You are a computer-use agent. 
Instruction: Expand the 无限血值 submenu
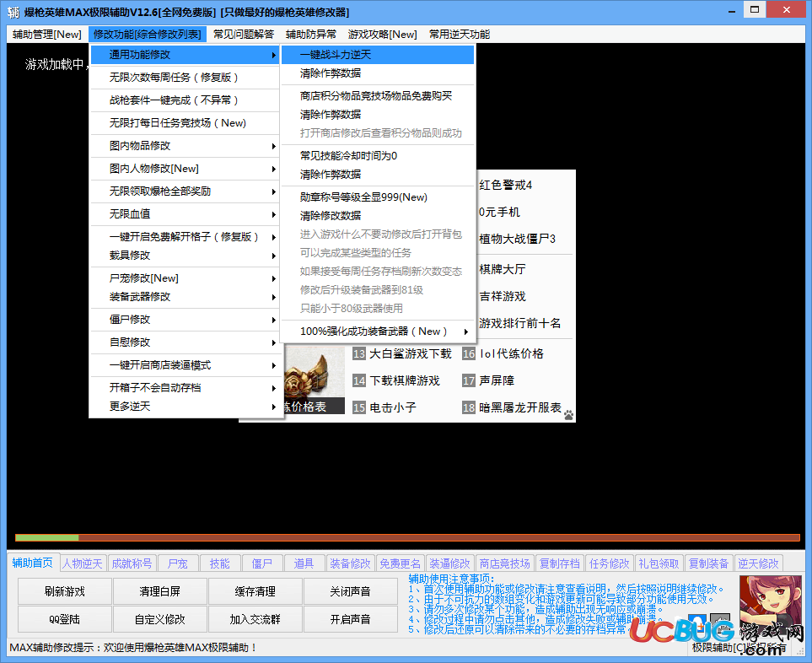(186, 214)
